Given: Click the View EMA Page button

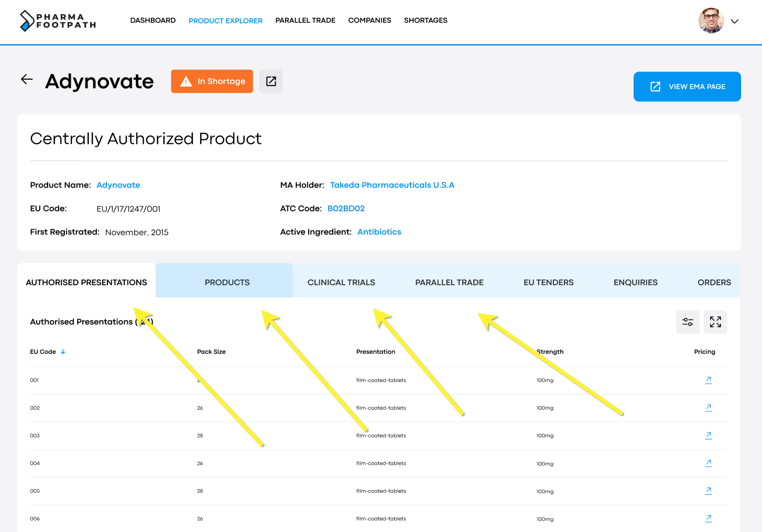Looking at the screenshot, I should [x=687, y=86].
